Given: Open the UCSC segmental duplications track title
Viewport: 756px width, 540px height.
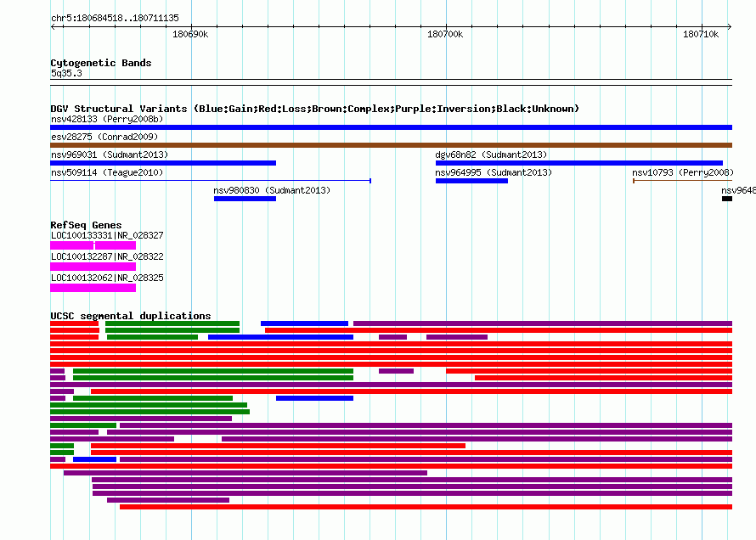Looking at the screenshot, I should click(131, 316).
